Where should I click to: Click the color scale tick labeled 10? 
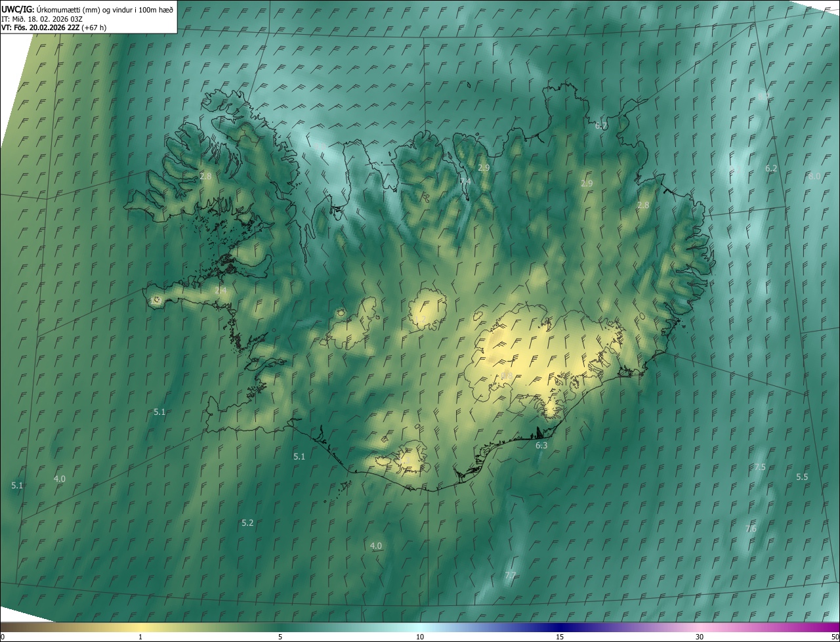tap(420, 637)
